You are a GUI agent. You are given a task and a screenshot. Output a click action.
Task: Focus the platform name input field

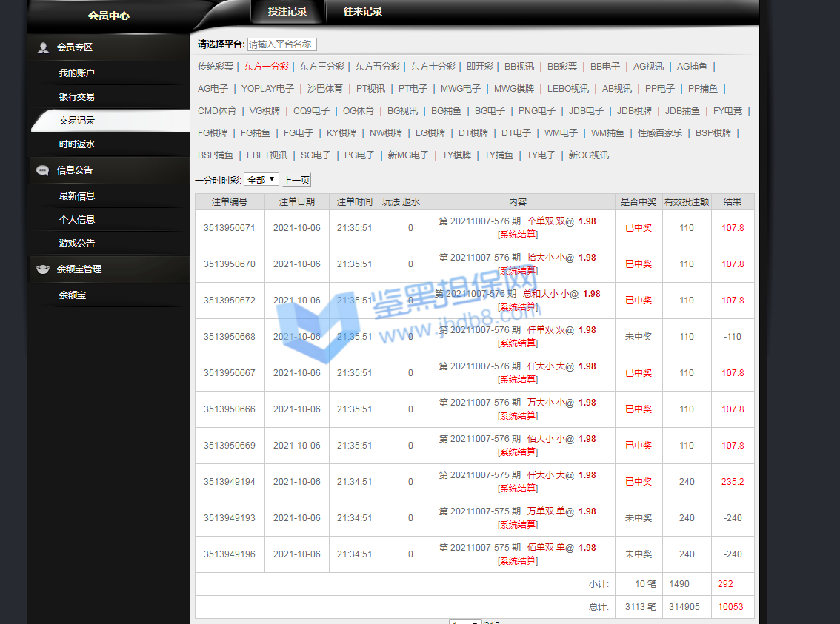point(281,44)
